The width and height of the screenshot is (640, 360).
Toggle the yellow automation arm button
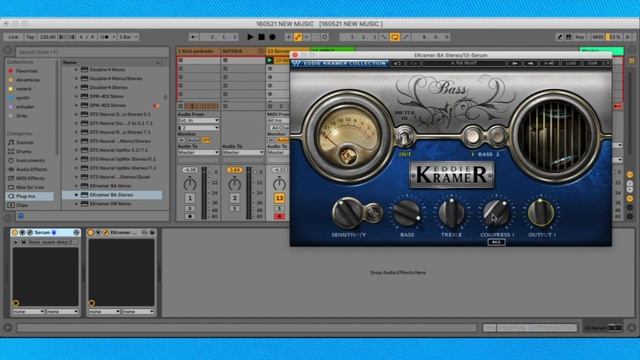pyautogui.click(x=298, y=37)
